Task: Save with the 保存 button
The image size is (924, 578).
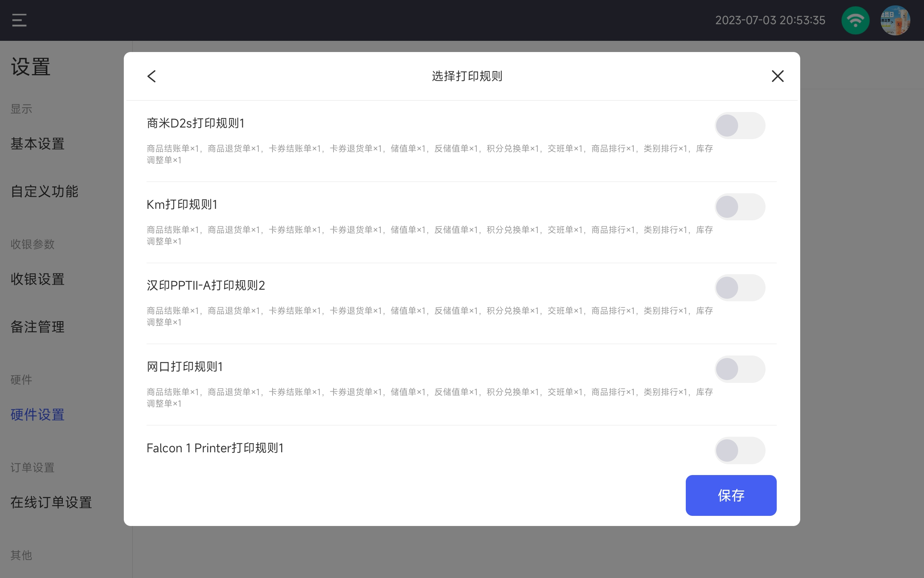Action: (x=731, y=495)
